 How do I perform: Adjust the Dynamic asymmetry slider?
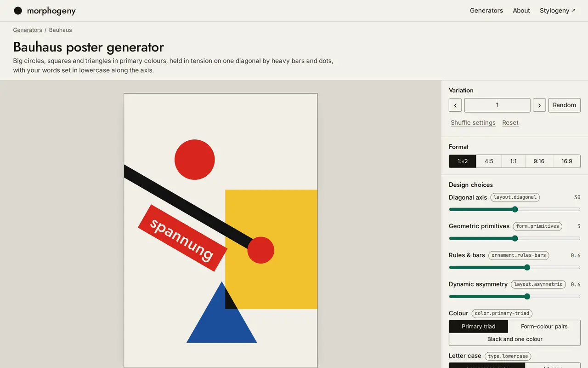tap(514, 296)
